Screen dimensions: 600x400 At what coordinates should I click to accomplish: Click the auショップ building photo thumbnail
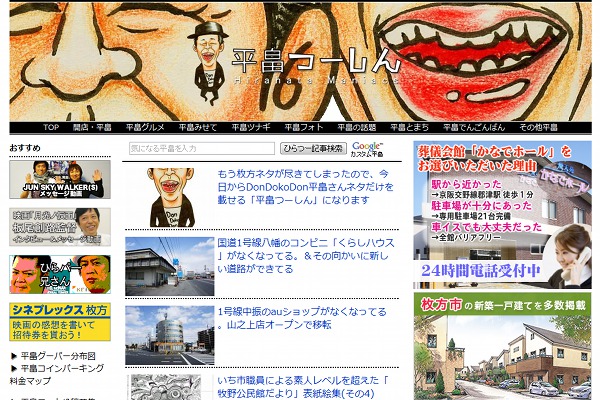169,335
